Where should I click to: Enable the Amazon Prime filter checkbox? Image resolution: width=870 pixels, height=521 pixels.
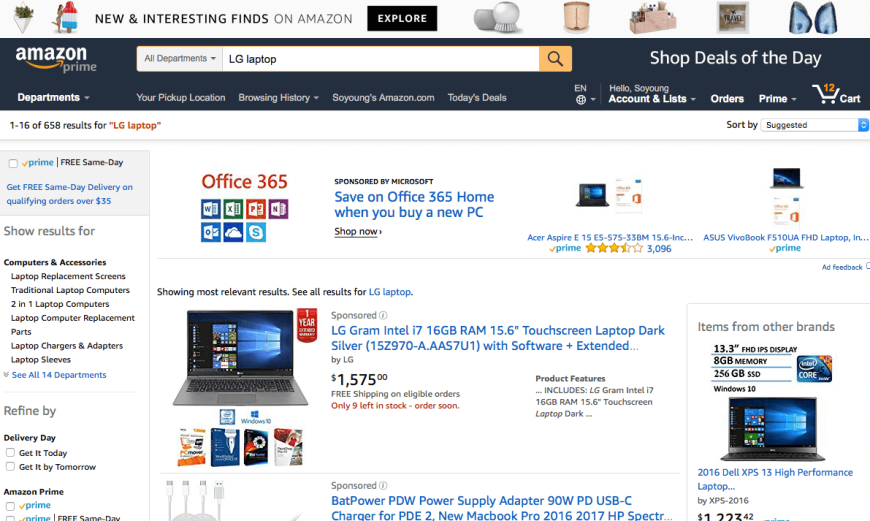10,505
